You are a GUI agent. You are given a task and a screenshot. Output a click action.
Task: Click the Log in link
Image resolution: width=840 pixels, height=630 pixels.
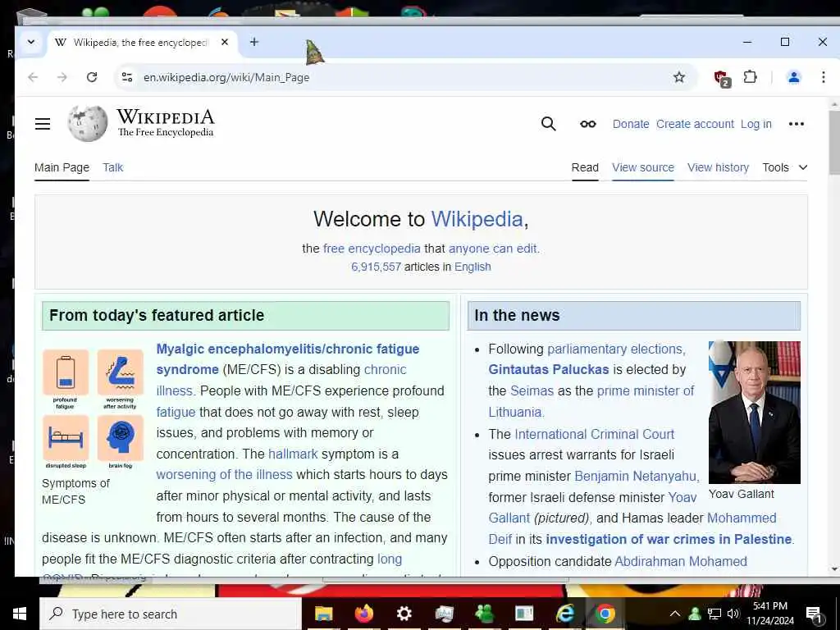pyautogui.click(x=756, y=125)
